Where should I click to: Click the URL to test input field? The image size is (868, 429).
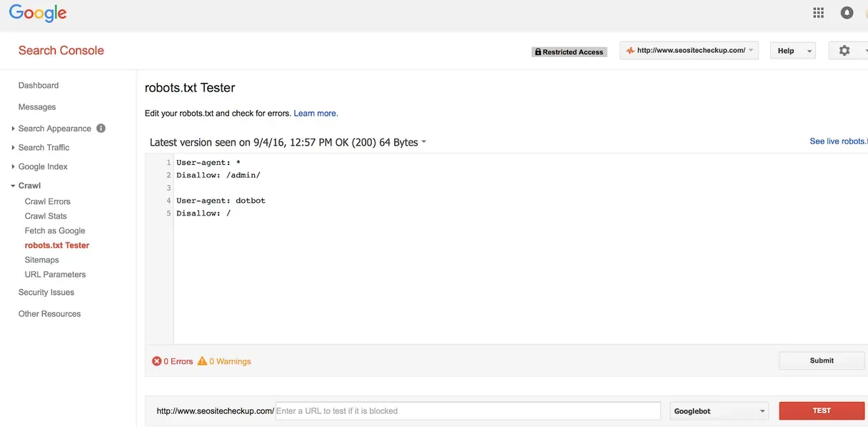click(x=468, y=411)
